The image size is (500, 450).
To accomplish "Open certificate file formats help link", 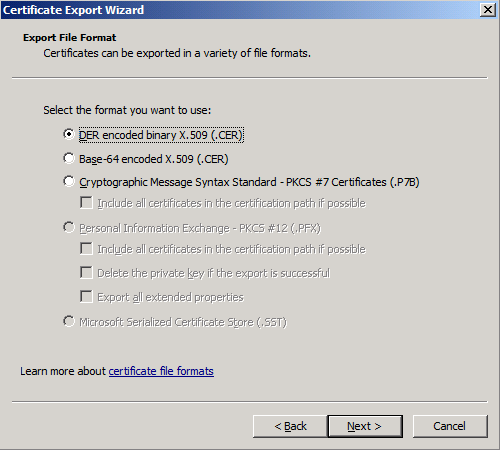I will (161, 371).
